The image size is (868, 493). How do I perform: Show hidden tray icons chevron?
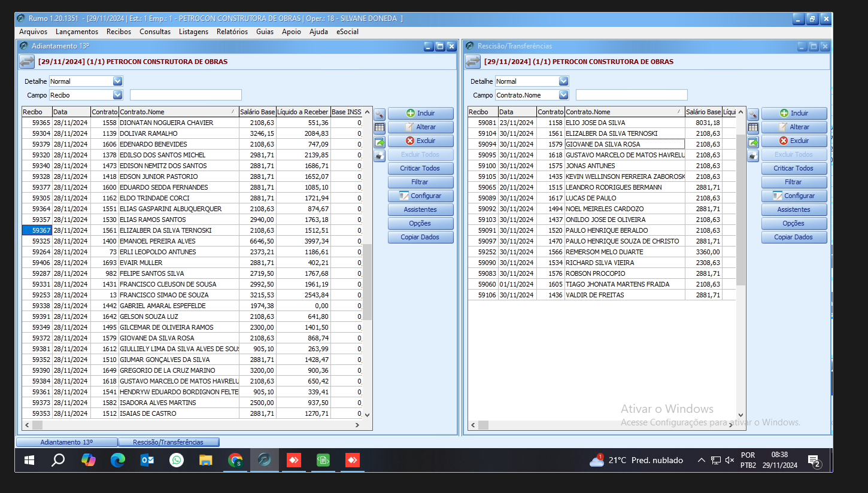coord(702,460)
